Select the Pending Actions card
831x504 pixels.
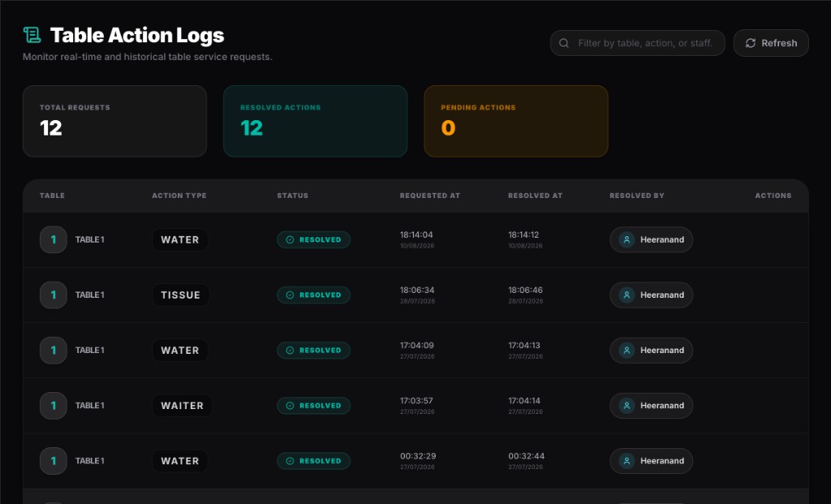[x=515, y=122]
